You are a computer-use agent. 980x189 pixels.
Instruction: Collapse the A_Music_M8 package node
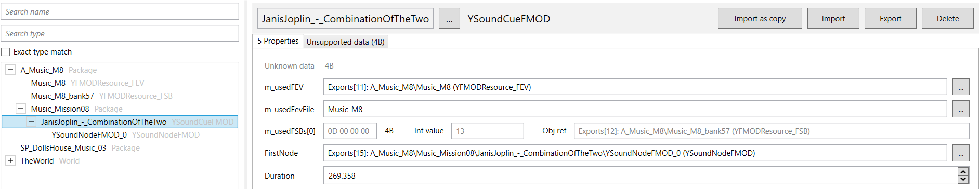tap(10, 70)
